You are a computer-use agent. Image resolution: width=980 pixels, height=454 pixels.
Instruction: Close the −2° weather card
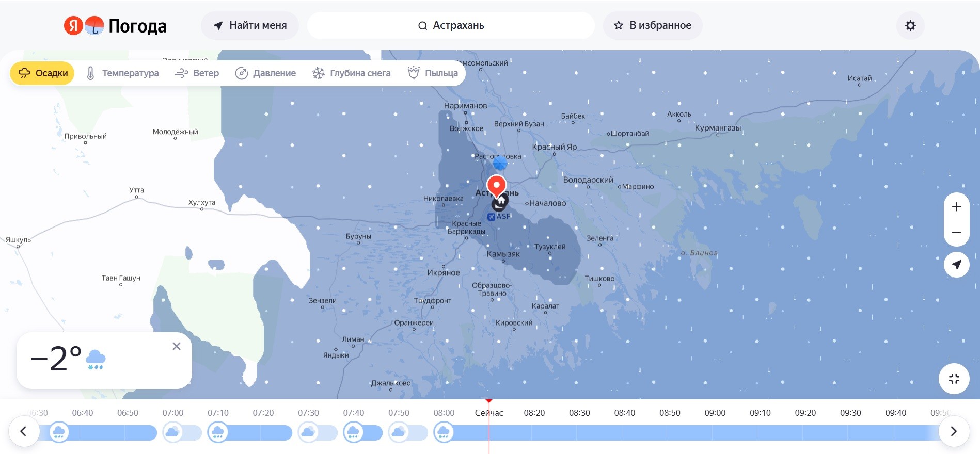tap(177, 346)
